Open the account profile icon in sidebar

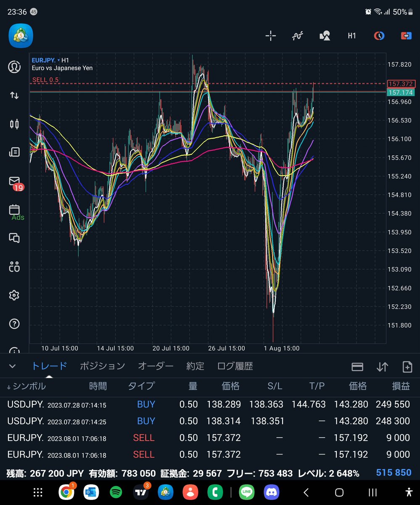14,67
